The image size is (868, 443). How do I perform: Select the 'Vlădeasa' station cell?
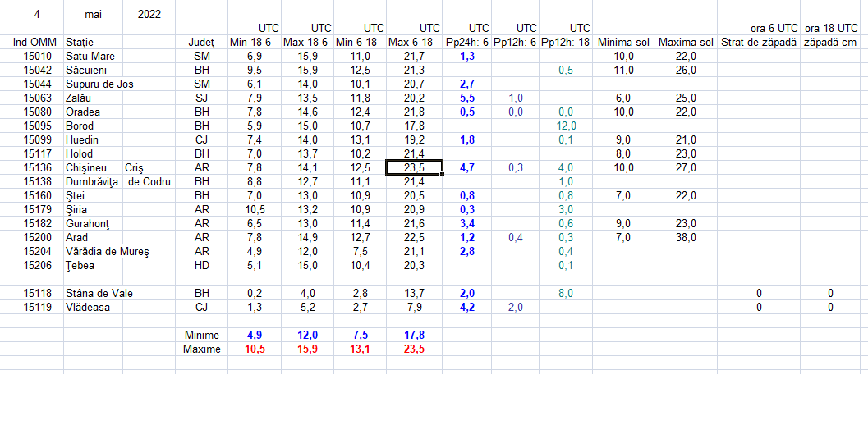(x=93, y=307)
